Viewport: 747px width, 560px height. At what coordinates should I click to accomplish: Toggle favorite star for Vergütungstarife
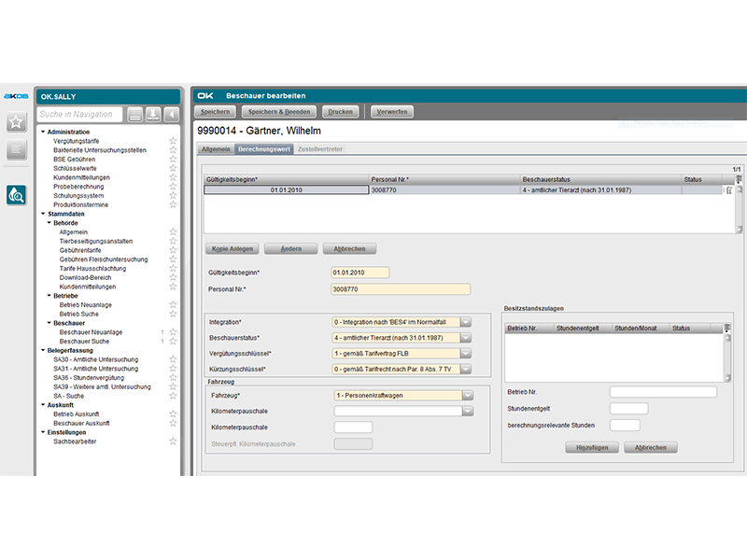point(173,140)
